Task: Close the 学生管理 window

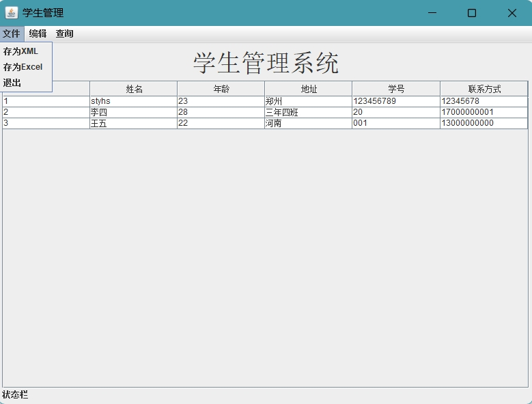Action: (512, 13)
